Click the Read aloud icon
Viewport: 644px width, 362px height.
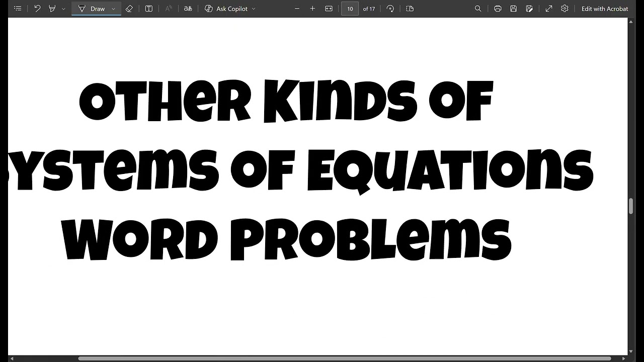169,9
